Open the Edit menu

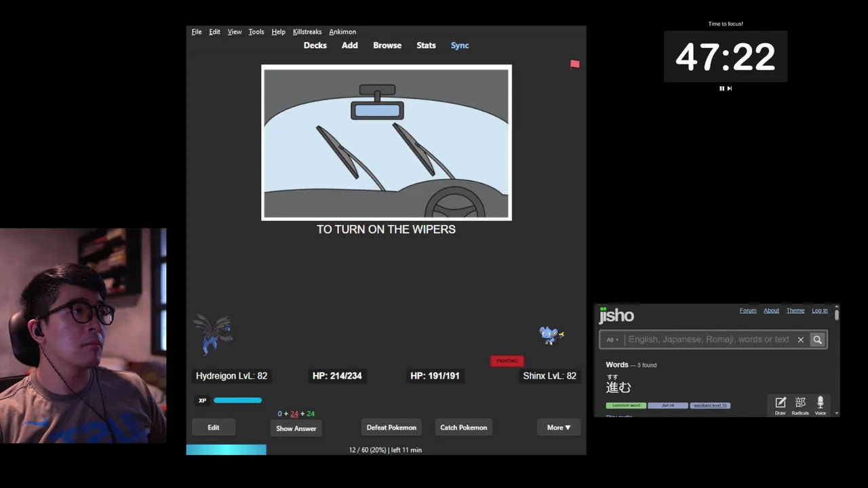pos(214,32)
